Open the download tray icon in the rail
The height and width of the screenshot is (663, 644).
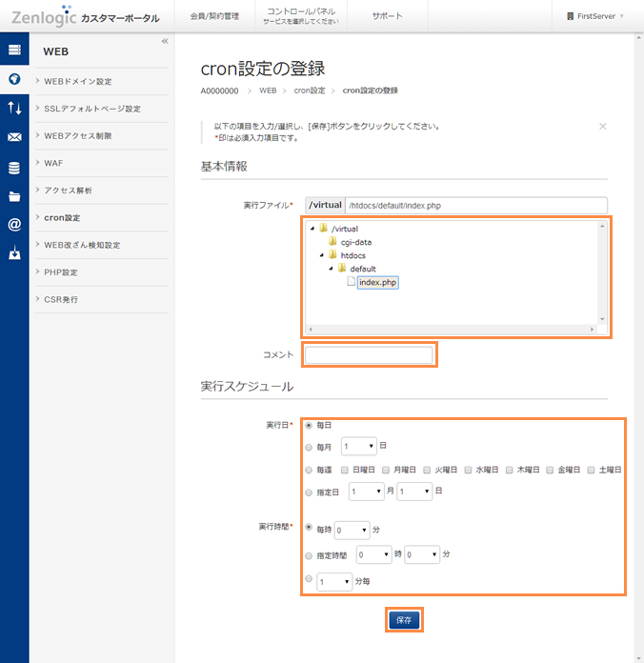coord(14,252)
